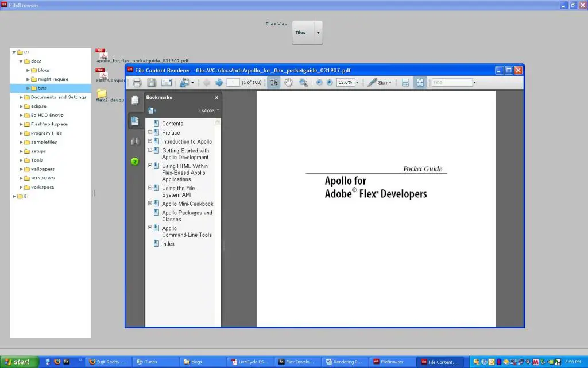Expand the Preface bookmark
588x368 pixels.
coord(150,132)
